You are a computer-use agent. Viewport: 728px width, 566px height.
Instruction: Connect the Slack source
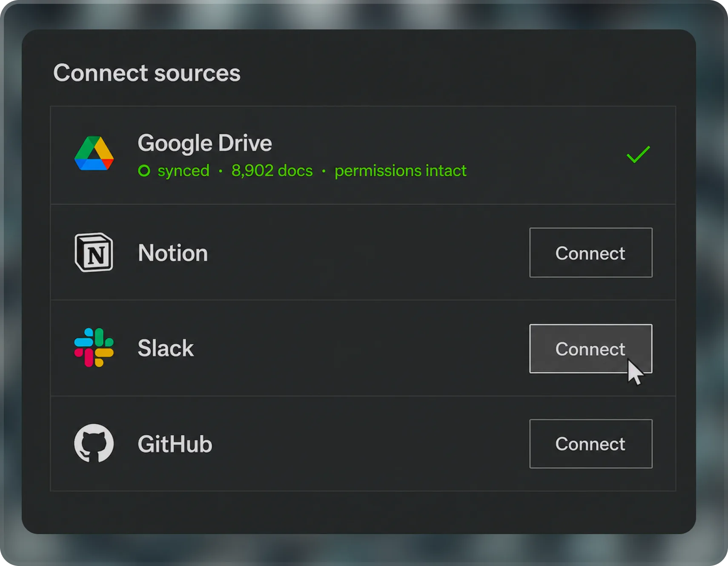591,349
